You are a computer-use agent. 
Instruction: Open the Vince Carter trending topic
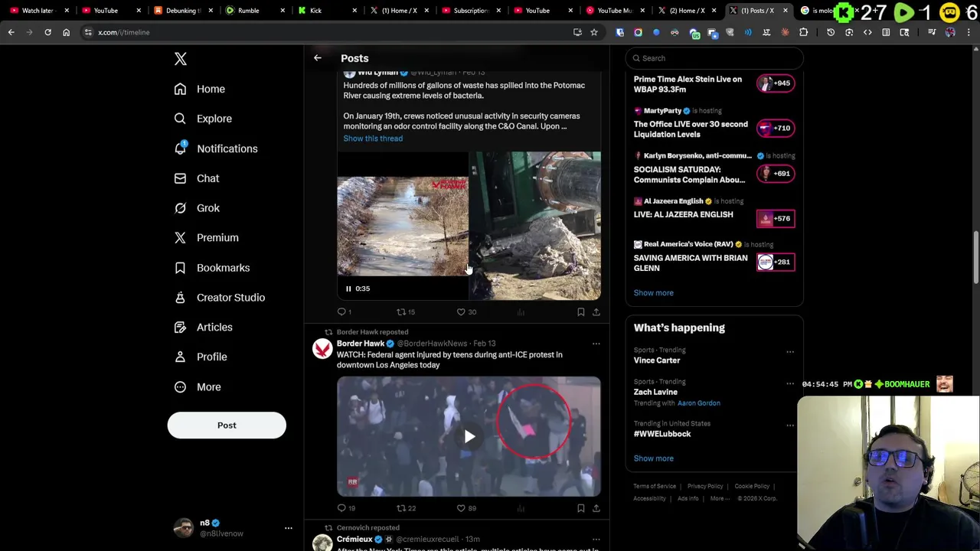pos(656,360)
